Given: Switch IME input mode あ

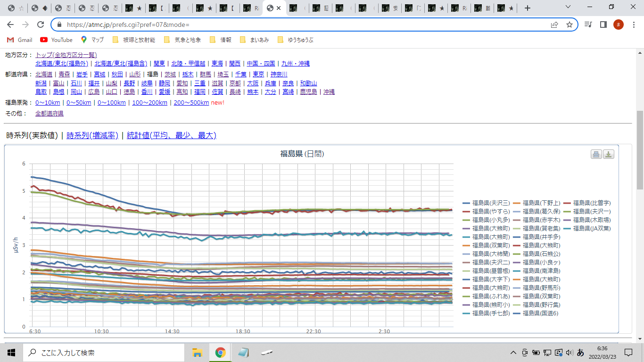Looking at the screenshot, I should tap(581, 353).
